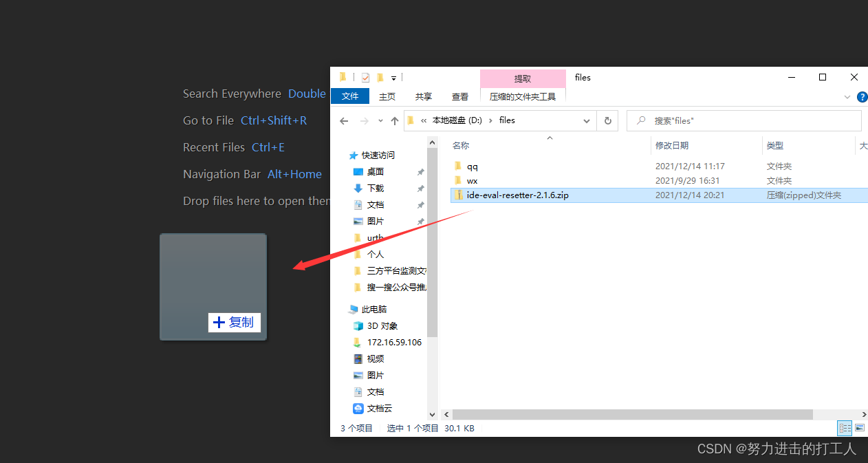
Task: Click the files segment in address bar
Action: (x=507, y=120)
